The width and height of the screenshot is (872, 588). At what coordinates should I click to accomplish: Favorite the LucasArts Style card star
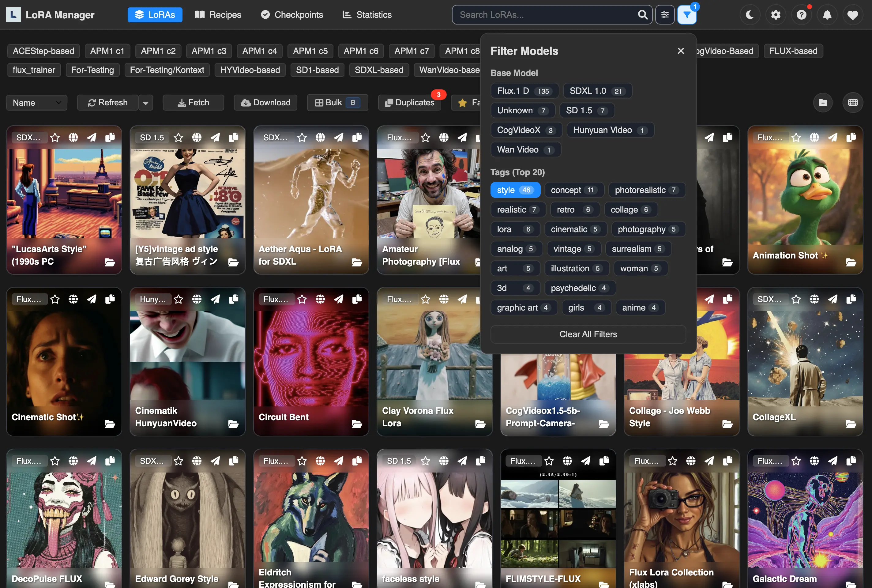(x=55, y=138)
